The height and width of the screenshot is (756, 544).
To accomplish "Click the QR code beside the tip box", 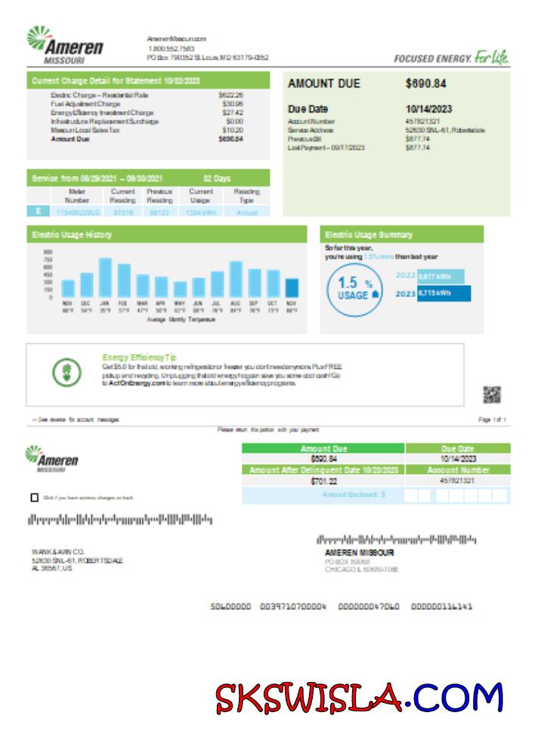I will click(x=492, y=394).
